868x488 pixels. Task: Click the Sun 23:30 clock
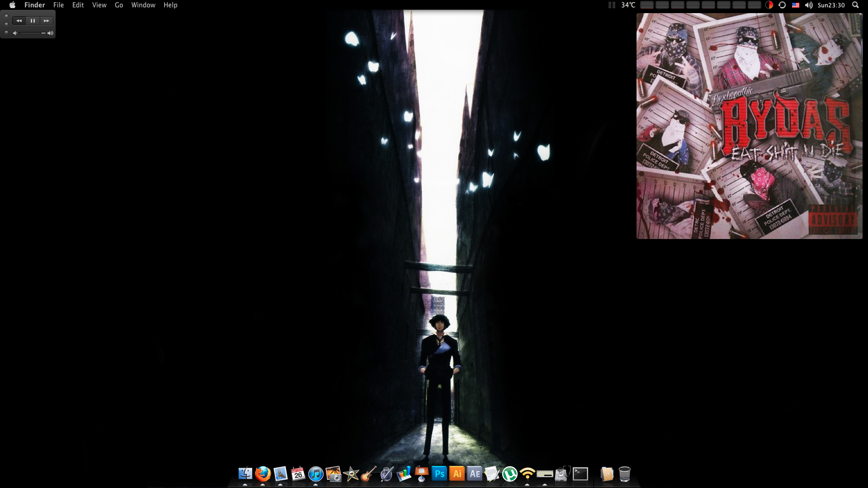(831, 5)
